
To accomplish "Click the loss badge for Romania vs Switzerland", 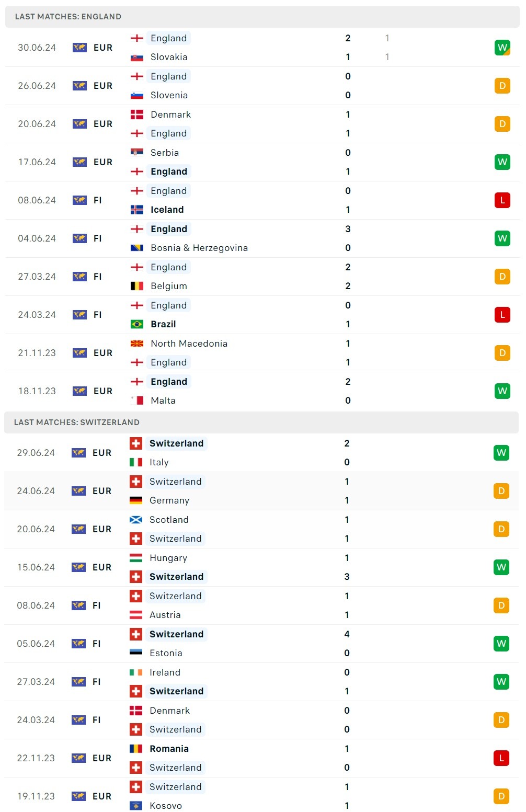I will click(501, 758).
